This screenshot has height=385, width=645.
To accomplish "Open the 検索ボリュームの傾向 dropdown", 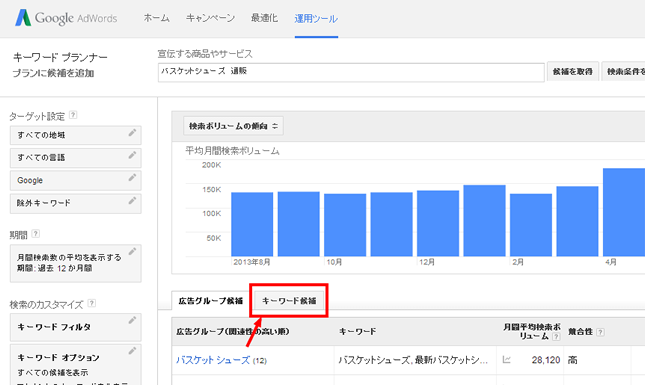I will (233, 126).
